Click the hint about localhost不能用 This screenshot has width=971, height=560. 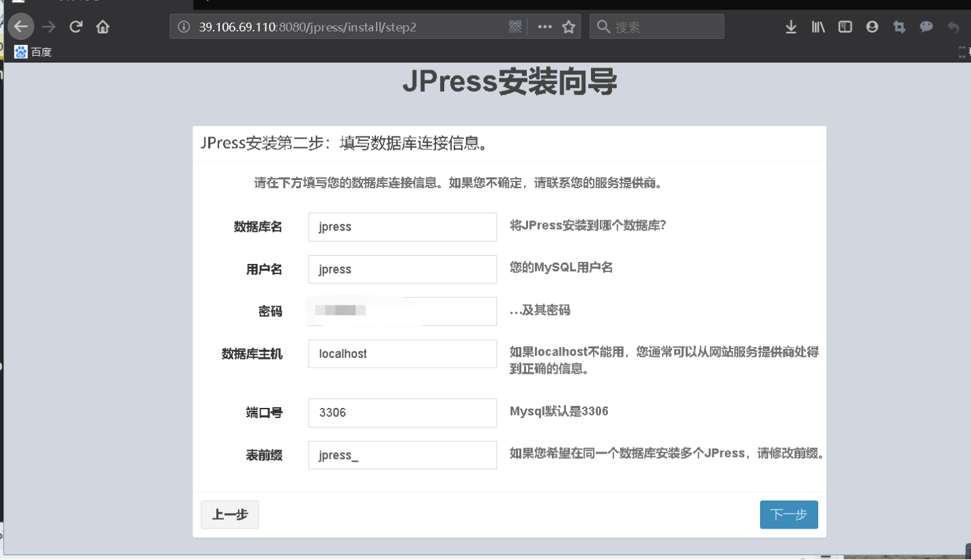664,361
